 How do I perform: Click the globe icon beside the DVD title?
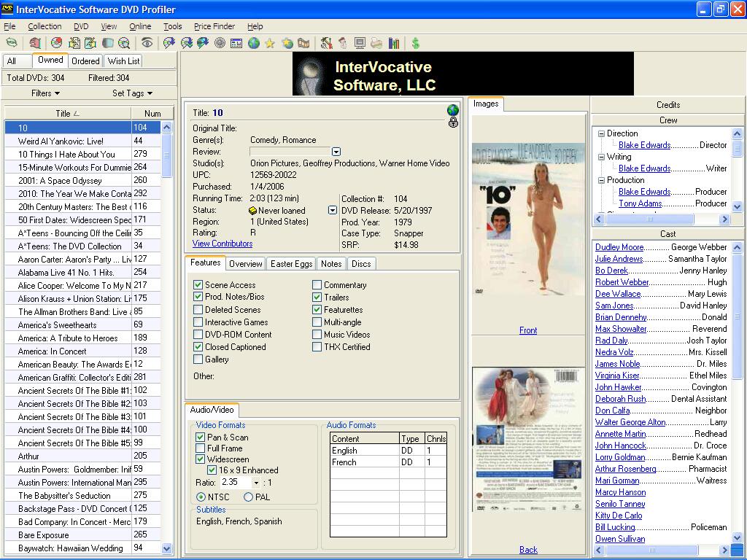click(453, 110)
